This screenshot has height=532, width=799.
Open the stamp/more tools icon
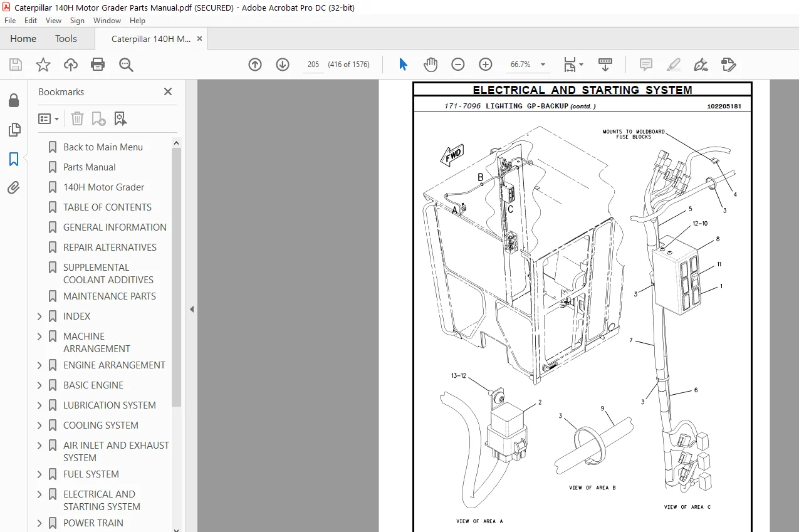click(728, 65)
